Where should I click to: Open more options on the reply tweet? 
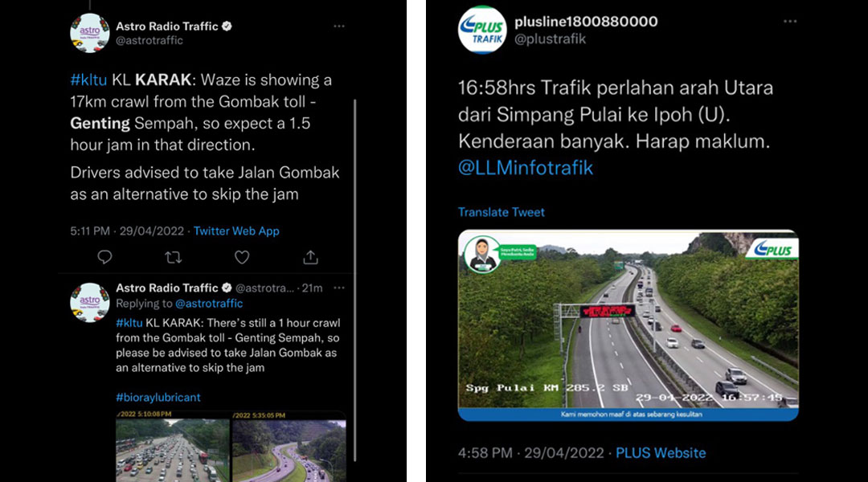point(339,288)
